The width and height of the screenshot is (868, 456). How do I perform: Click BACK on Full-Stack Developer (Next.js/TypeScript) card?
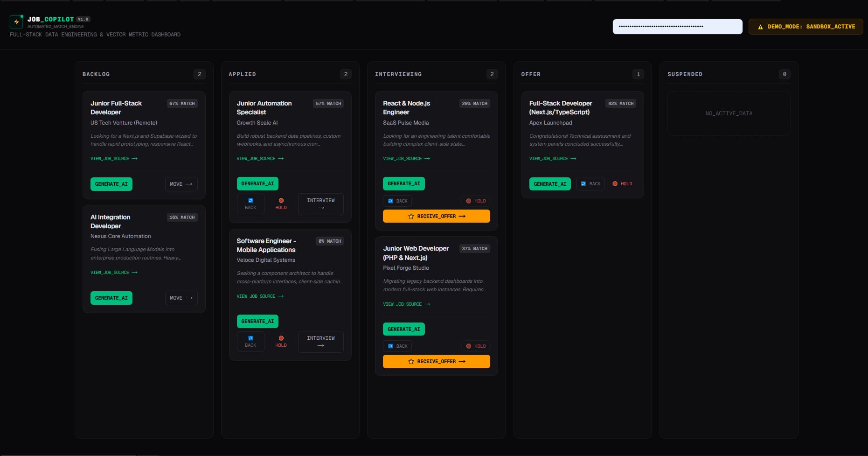(590, 184)
